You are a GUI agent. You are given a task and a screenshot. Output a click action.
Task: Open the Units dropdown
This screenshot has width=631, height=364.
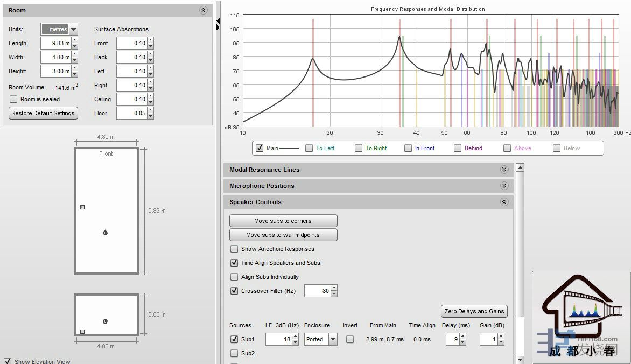point(74,30)
